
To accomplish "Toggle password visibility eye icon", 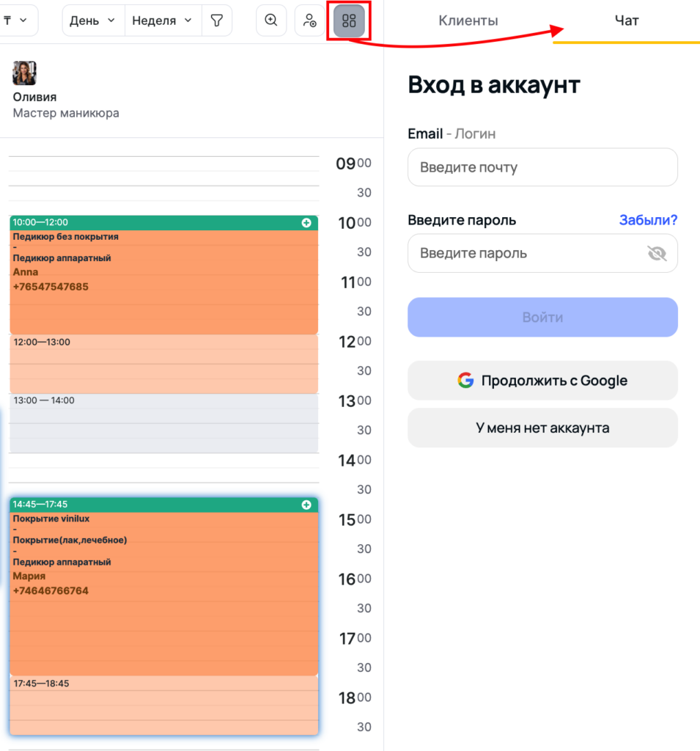I will (x=657, y=254).
